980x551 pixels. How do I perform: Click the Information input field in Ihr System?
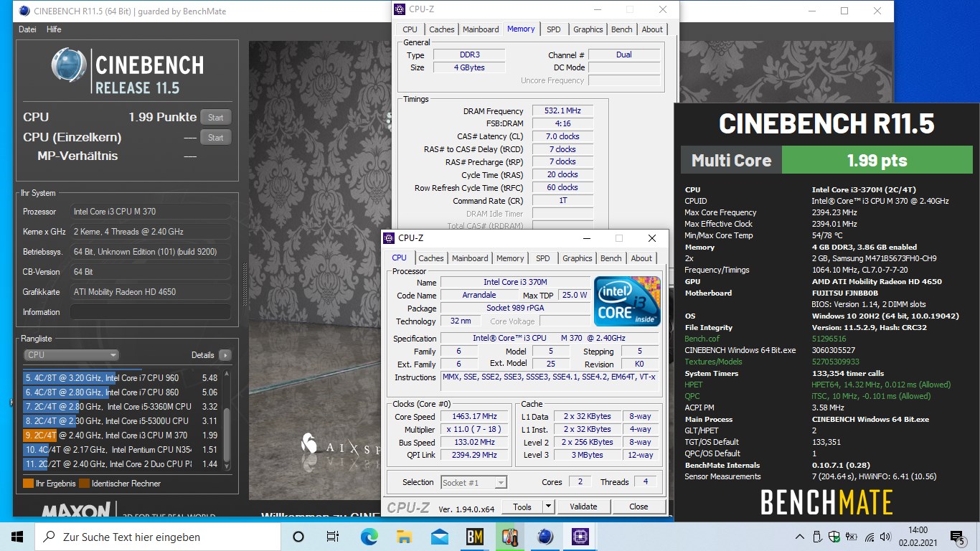point(150,312)
